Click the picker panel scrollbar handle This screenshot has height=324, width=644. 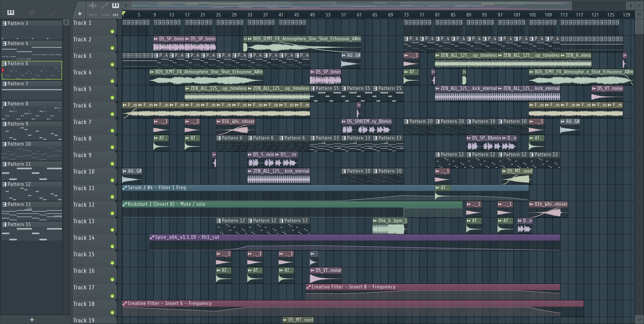(x=66, y=23)
